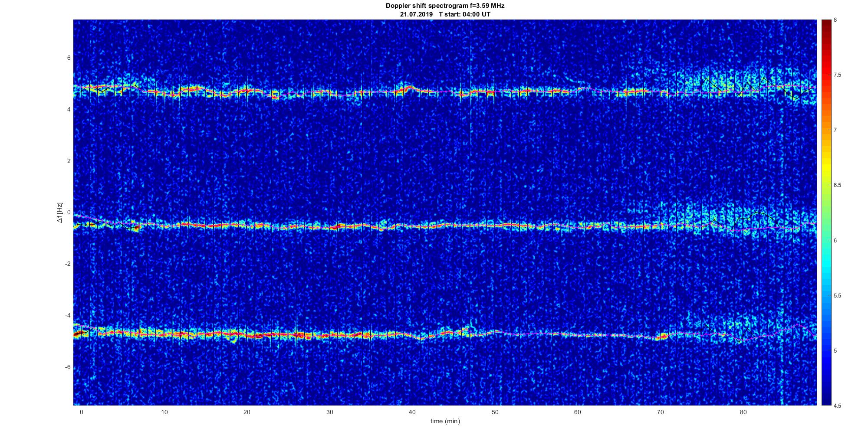Click the subtitle '21.07.2019 T start: 04:00 UT'
Viewport: 868px width, 435px height.
(x=445, y=14)
